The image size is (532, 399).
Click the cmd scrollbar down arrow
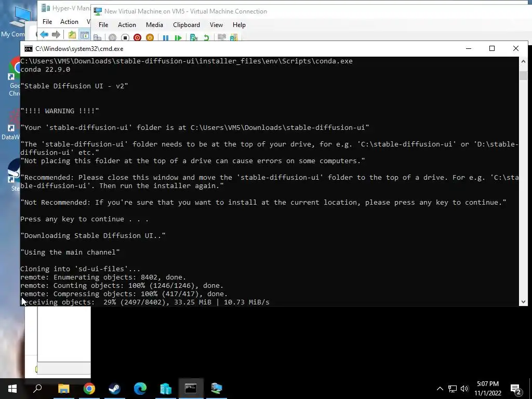point(523,302)
